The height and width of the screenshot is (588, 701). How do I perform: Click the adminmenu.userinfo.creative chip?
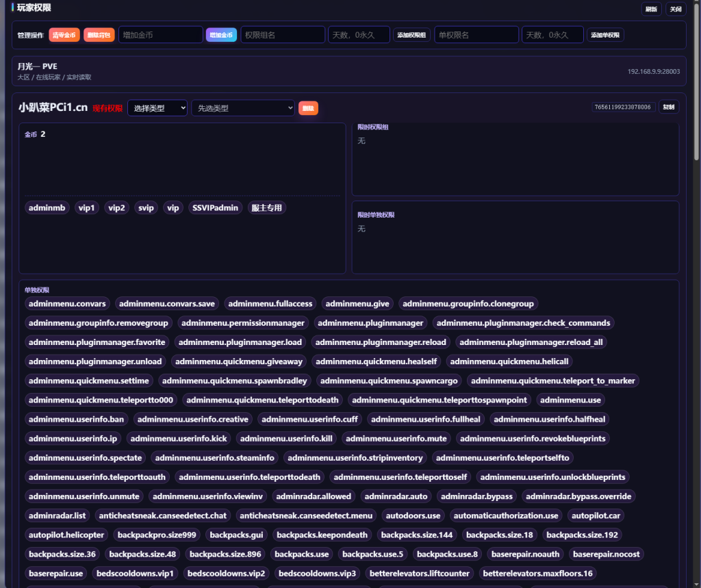point(192,419)
